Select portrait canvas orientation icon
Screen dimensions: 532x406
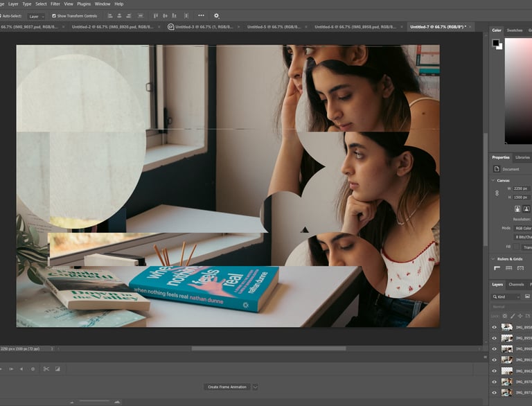516,209
